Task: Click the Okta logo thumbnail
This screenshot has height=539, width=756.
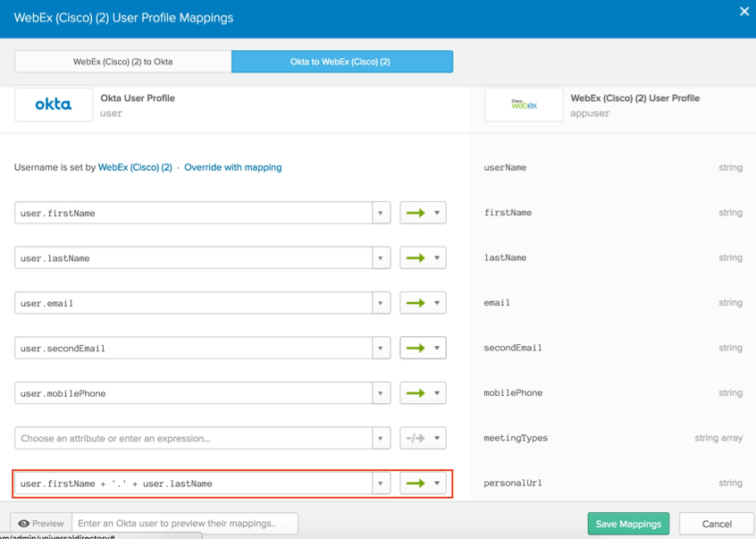Action: [x=54, y=105]
